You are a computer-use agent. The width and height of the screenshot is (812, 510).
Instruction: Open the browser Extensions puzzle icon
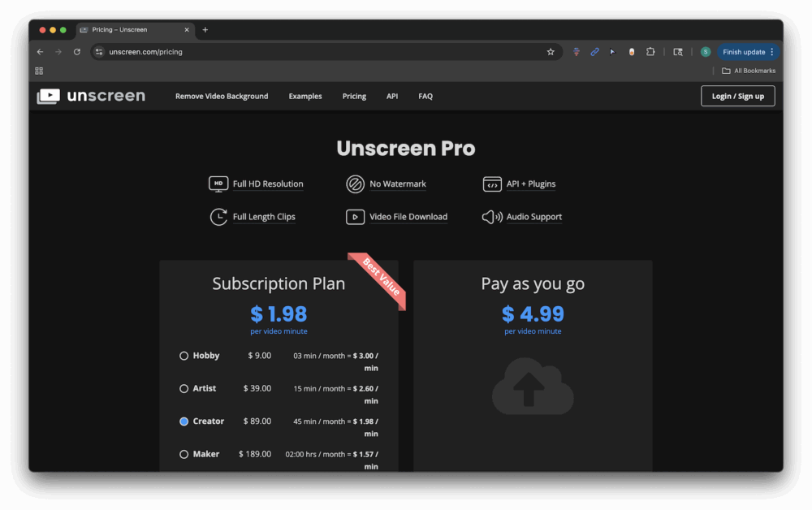coord(650,52)
